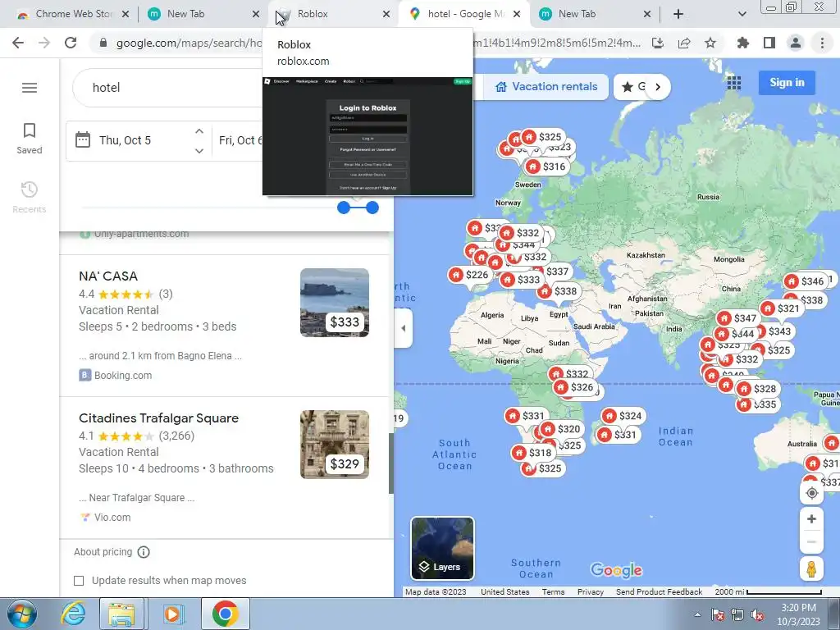This screenshot has height=630, width=840.
Task: Click the volume muted icon in system tray
Action: click(757, 614)
